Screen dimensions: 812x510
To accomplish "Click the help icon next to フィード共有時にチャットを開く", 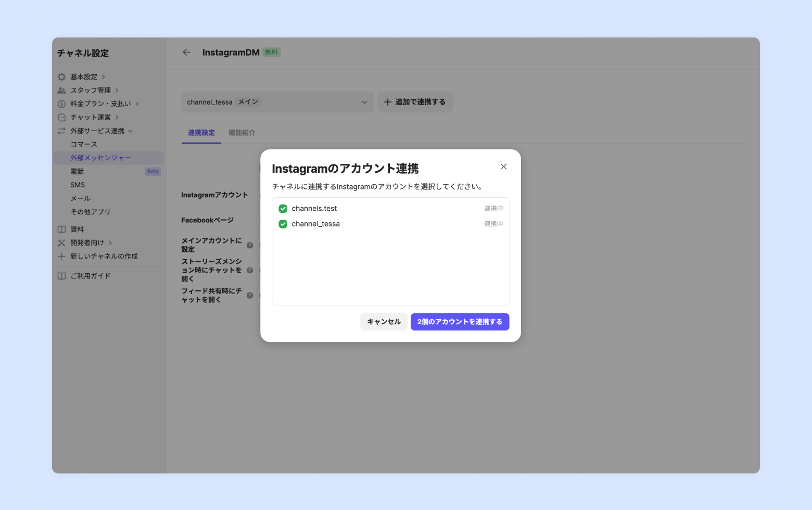I will pos(250,296).
